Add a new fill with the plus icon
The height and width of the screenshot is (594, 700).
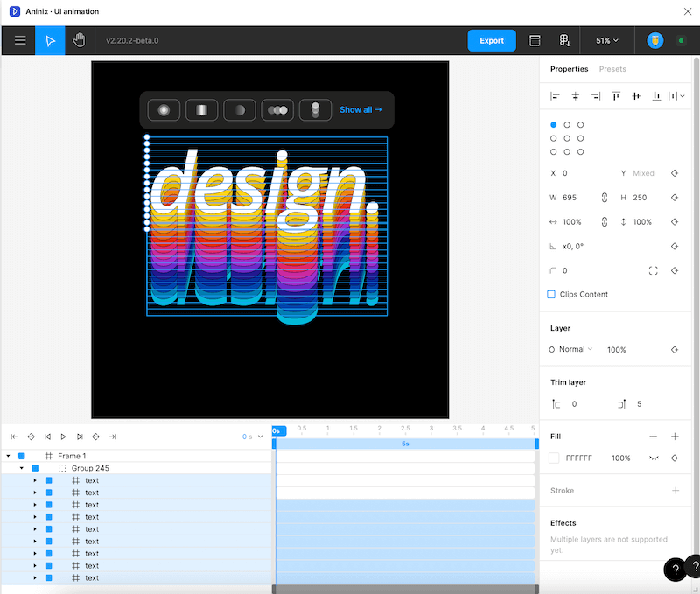click(x=675, y=437)
